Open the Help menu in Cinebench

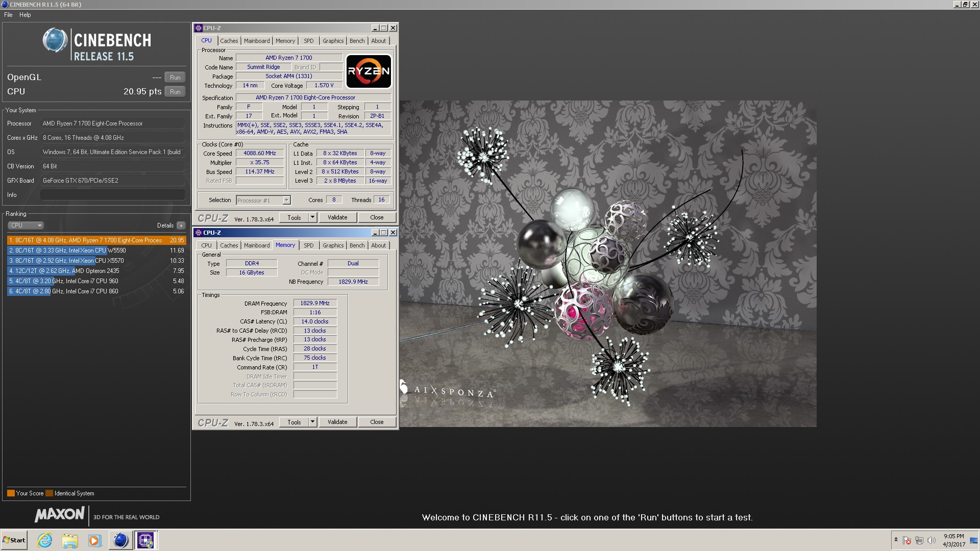(x=25, y=15)
